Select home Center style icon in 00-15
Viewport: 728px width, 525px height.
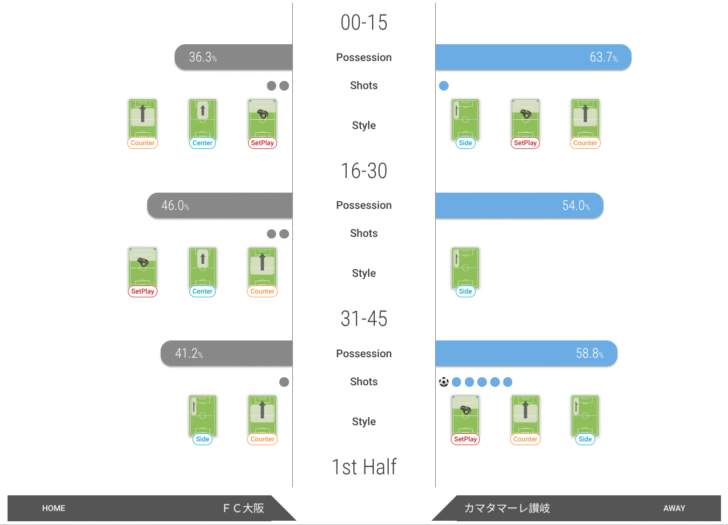click(202, 123)
